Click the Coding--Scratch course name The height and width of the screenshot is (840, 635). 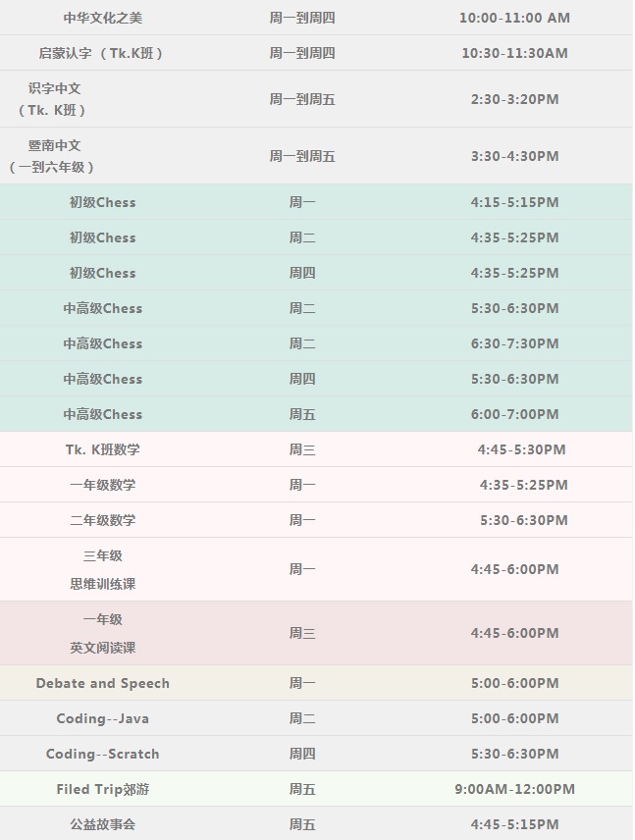(x=102, y=754)
